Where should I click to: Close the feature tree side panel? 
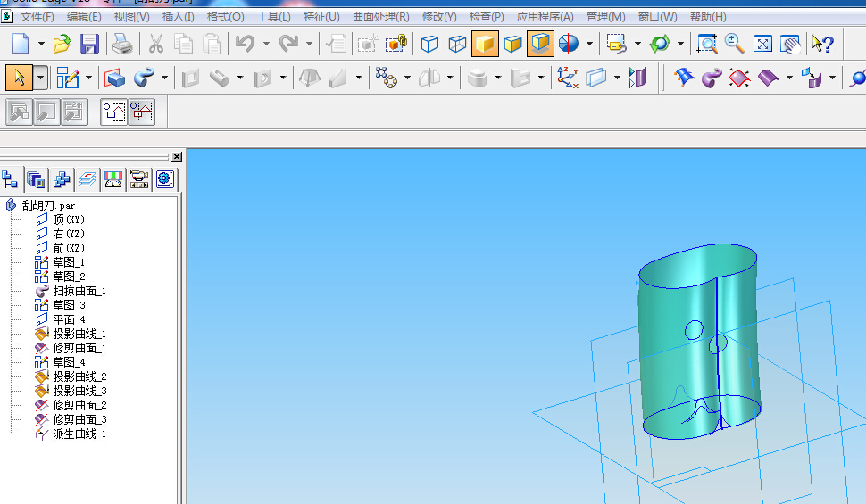[176, 157]
